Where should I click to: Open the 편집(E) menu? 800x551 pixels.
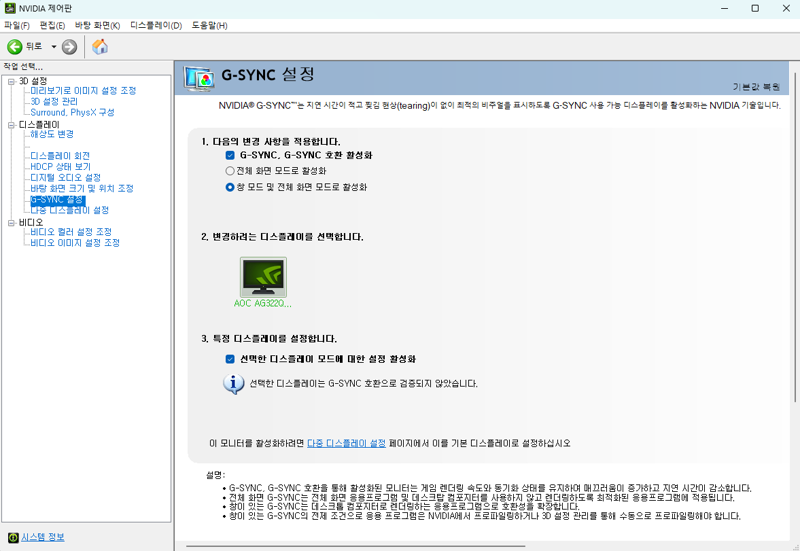click(x=52, y=26)
